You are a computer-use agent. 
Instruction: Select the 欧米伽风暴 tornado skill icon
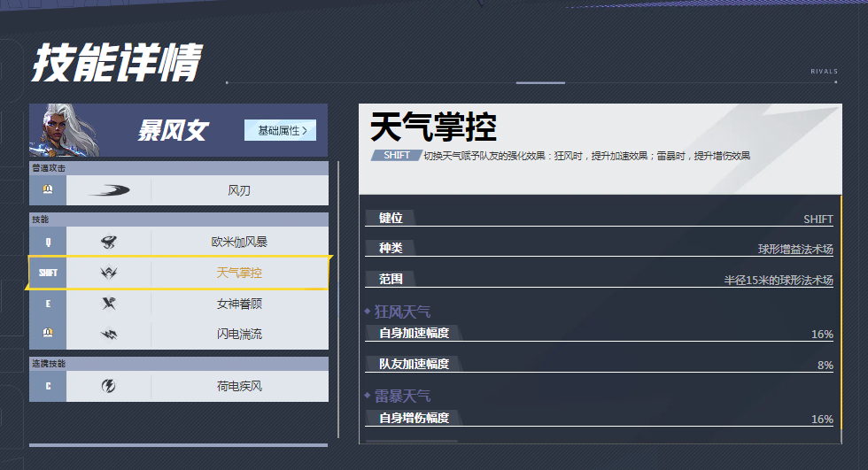pyautogui.click(x=108, y=242)
